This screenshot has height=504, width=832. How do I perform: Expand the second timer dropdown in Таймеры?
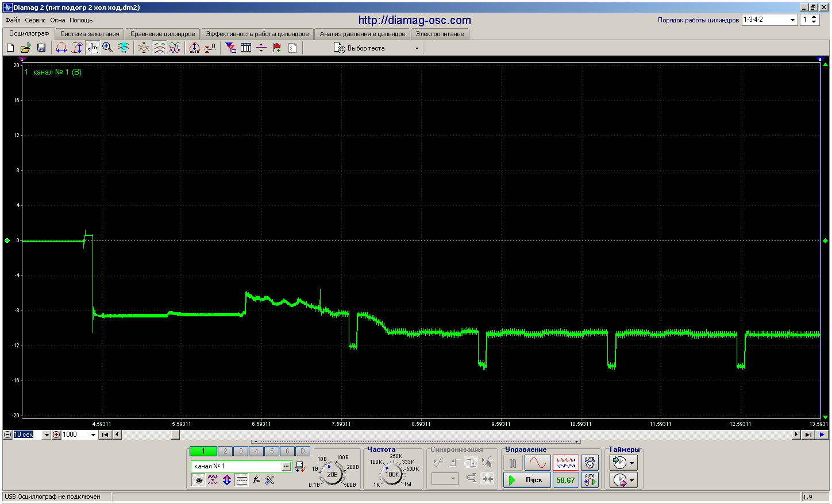[x=633, y=480]
